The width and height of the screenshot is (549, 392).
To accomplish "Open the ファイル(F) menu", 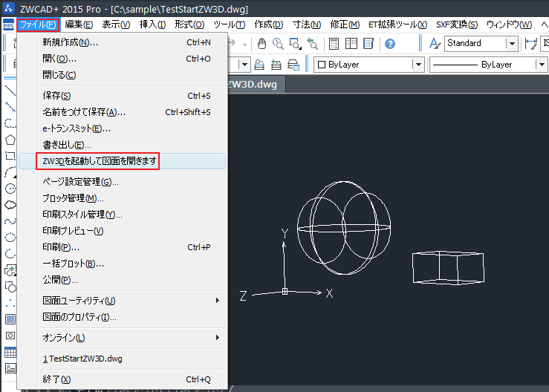I will coord(38,24).
